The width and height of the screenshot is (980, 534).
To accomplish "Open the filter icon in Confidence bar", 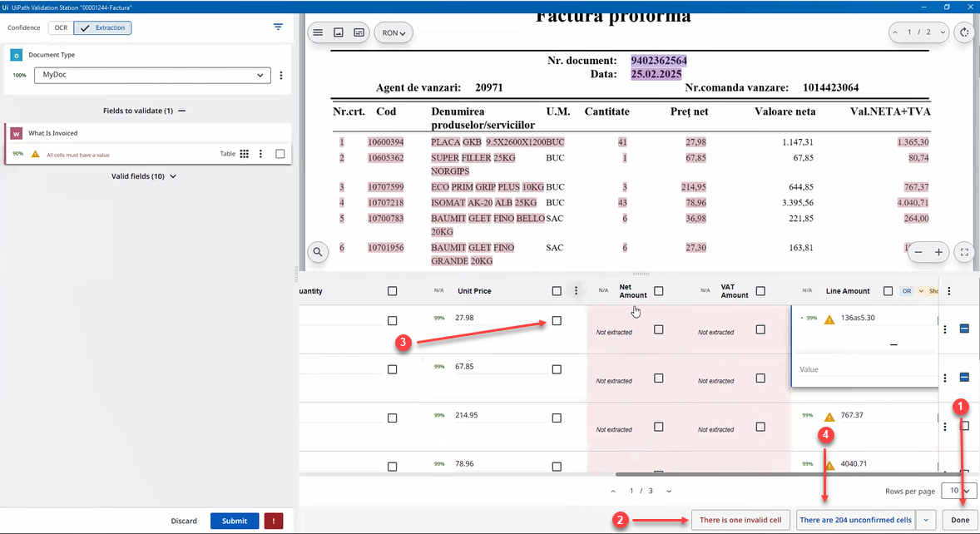I will 278,27.
